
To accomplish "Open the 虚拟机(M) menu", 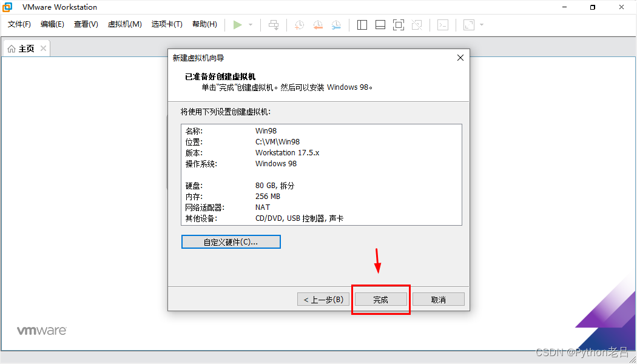I will click(125, 24).
